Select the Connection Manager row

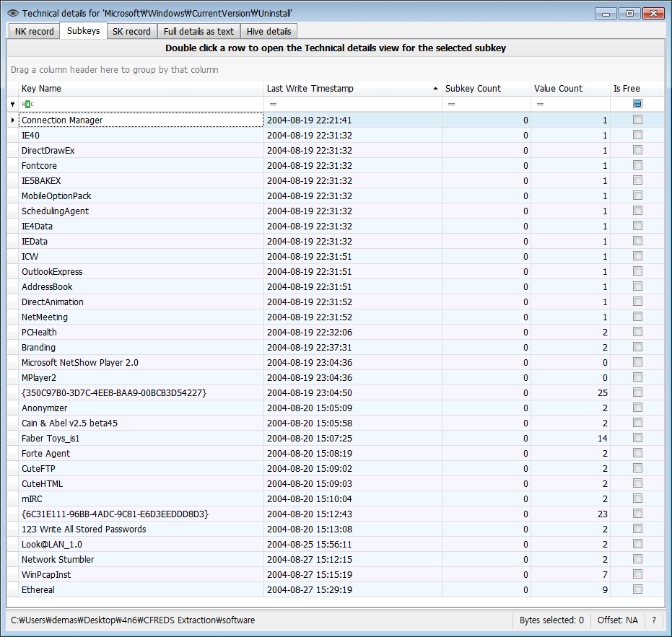click(x=336, y=120)
